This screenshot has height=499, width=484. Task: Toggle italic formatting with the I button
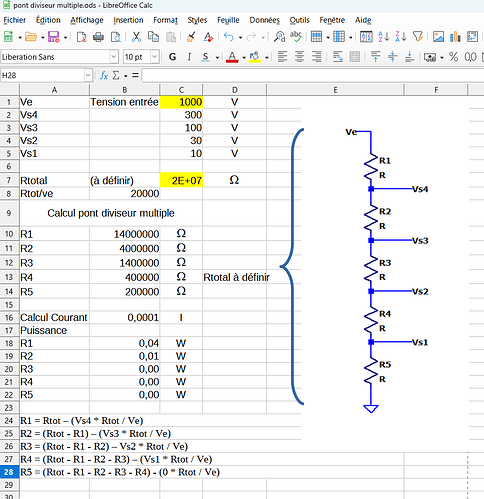tap(189, 57)
